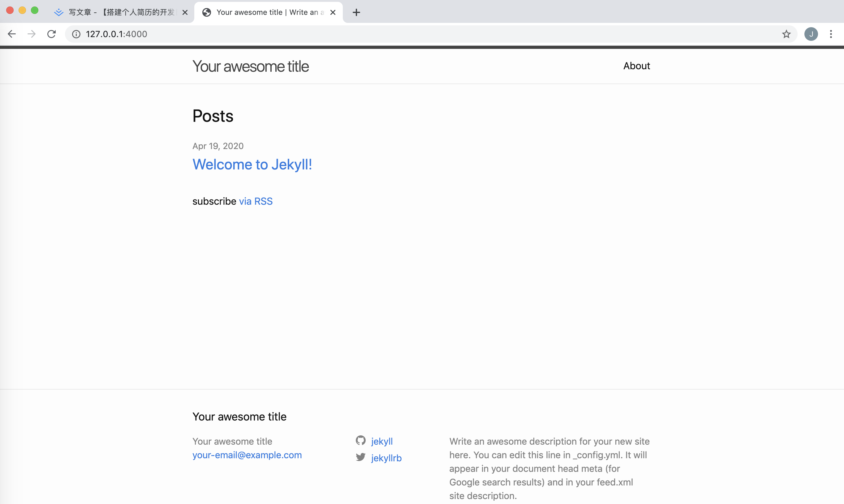Close the Your awesome title tab

pos(333,13)
